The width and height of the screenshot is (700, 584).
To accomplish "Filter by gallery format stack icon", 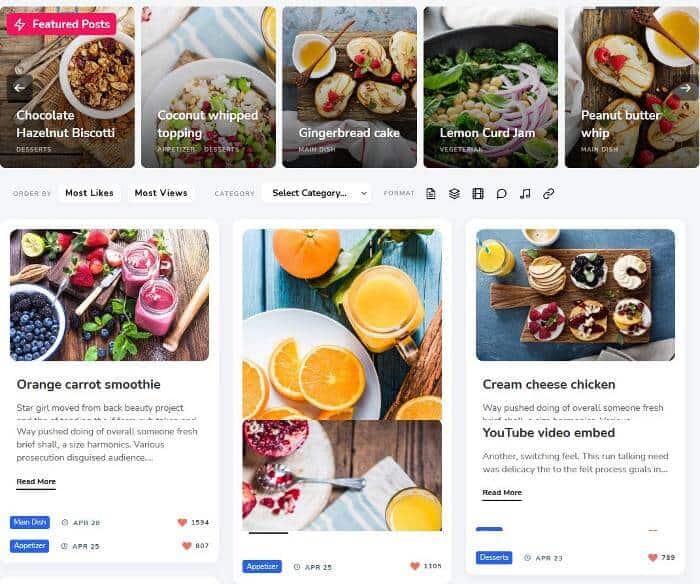I will (454, 194).
